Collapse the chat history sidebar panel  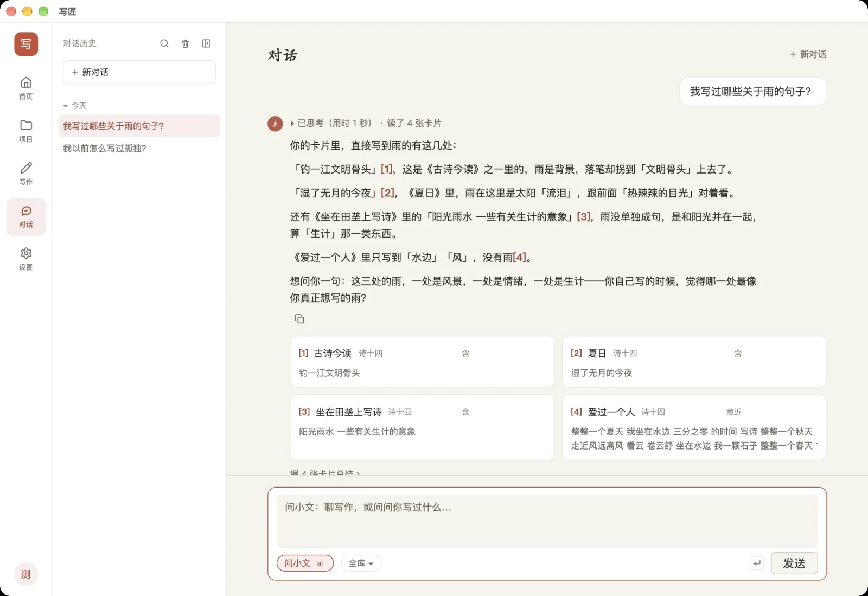(x=207, y=43)
